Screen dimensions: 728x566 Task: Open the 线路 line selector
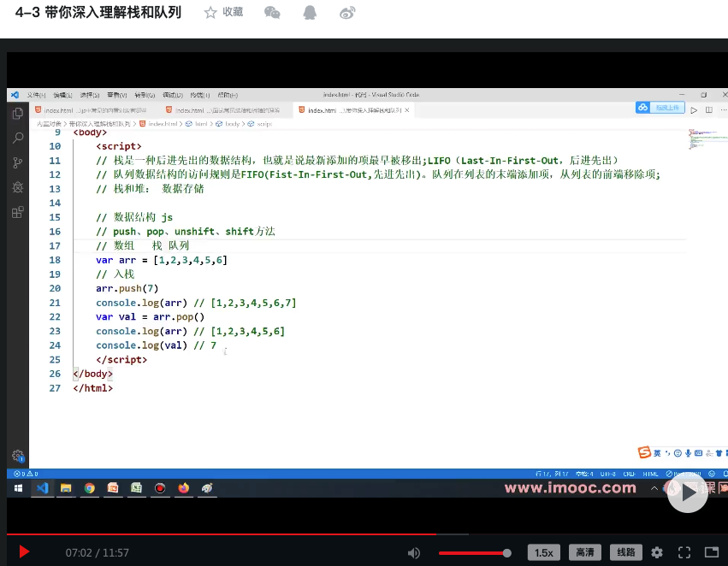626,552
